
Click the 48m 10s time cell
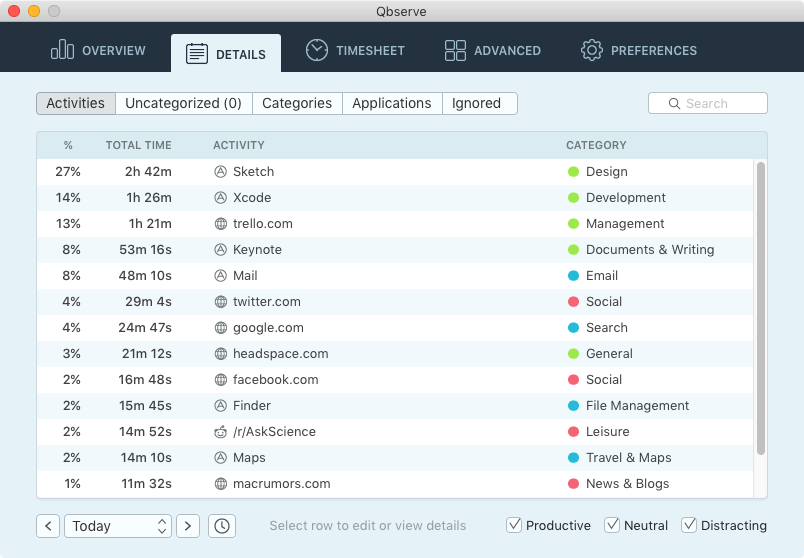[x=145, y=276]
